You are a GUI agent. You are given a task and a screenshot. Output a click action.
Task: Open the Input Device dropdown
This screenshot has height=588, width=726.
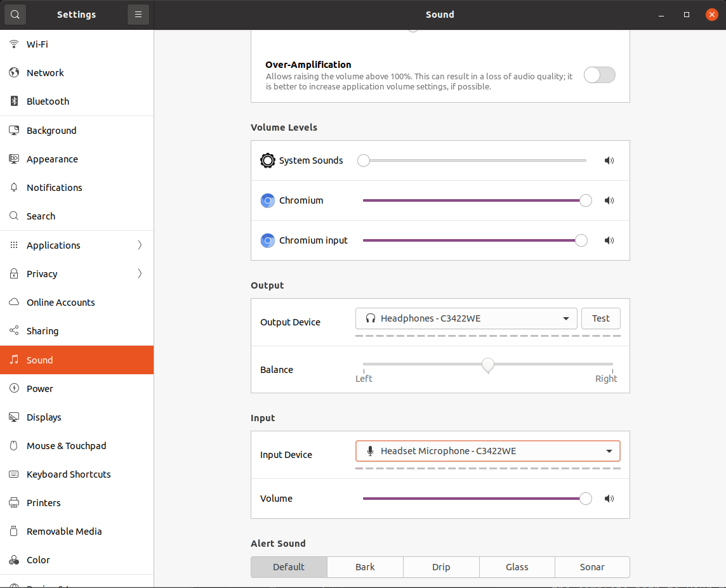coord(487,451)
